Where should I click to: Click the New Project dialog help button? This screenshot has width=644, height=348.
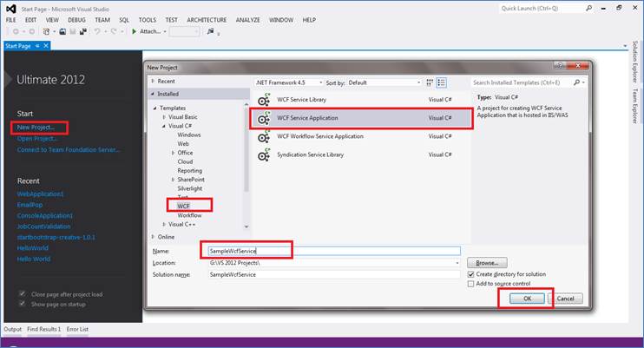(559, 65)
